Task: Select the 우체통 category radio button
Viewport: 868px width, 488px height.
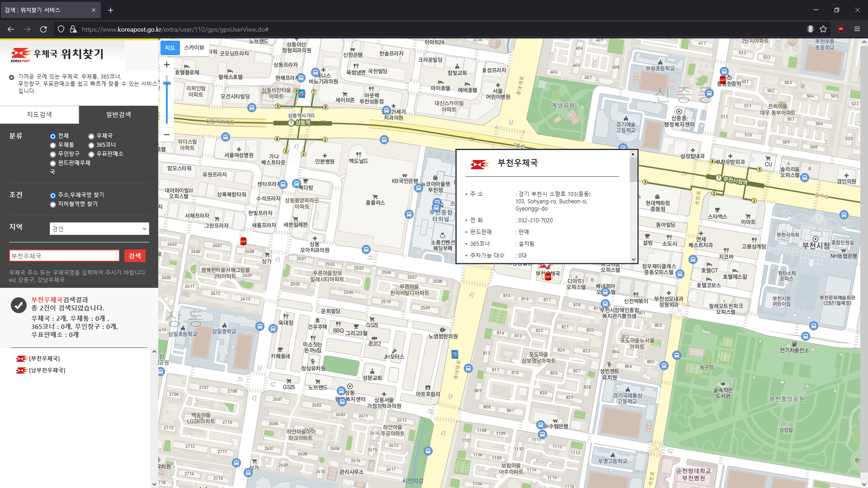Action: click(53, 145)
